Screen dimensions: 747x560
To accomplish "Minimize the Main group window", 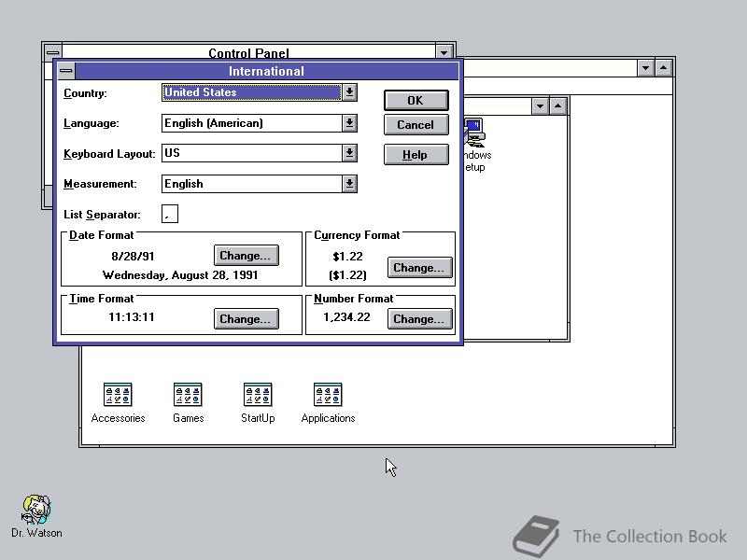I will pyautogui.click(x=540, y=106).
